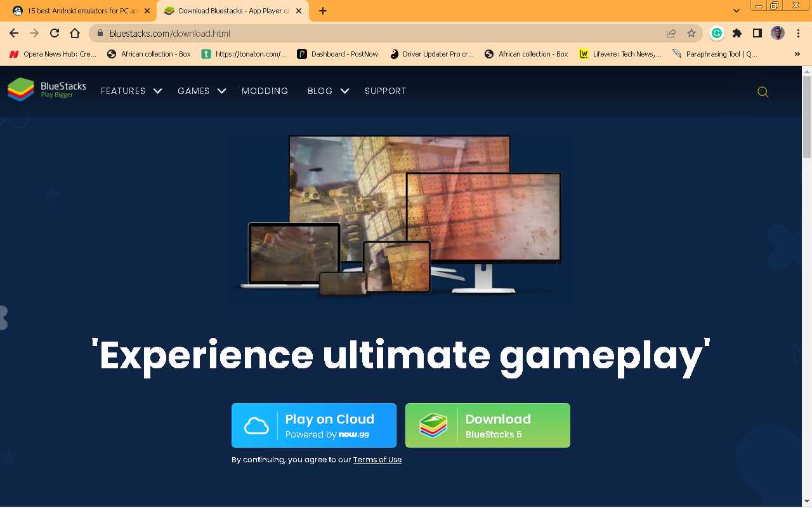Open the site search magnifier icon

pos(763,92)
